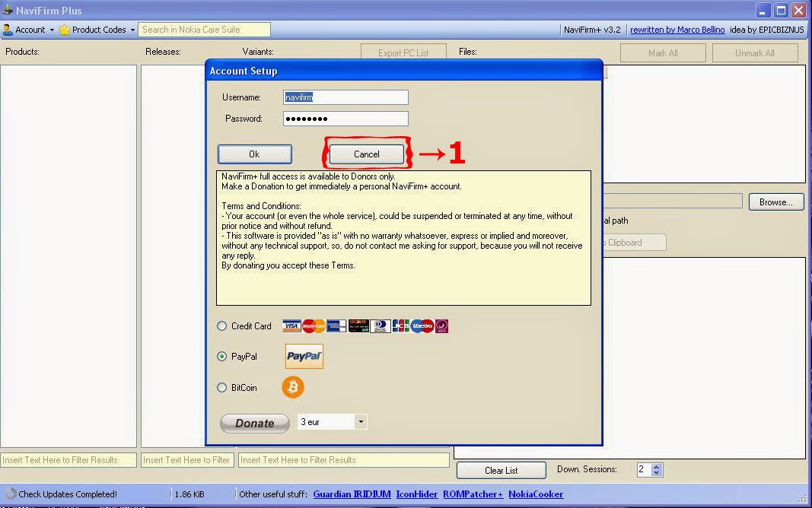Cancel the Account Setup dialog
The image size is (812, 508).
(x=367, y=154)
